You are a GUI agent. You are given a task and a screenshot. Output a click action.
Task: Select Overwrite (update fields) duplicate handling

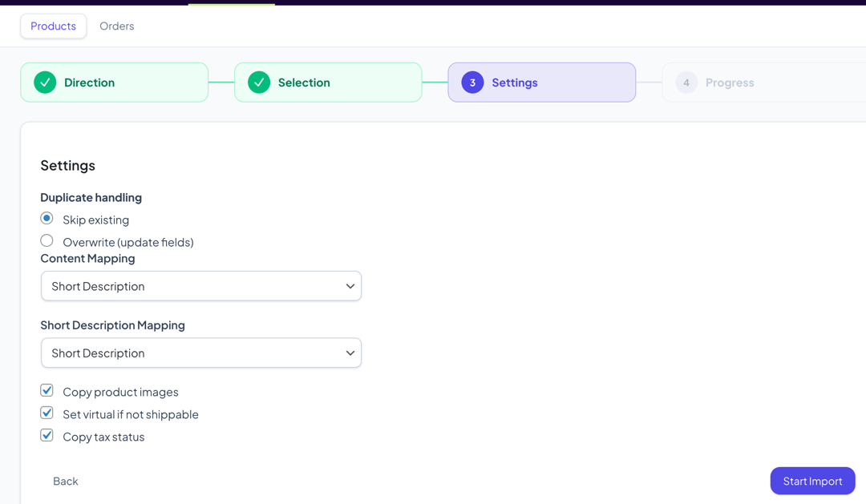46,240
